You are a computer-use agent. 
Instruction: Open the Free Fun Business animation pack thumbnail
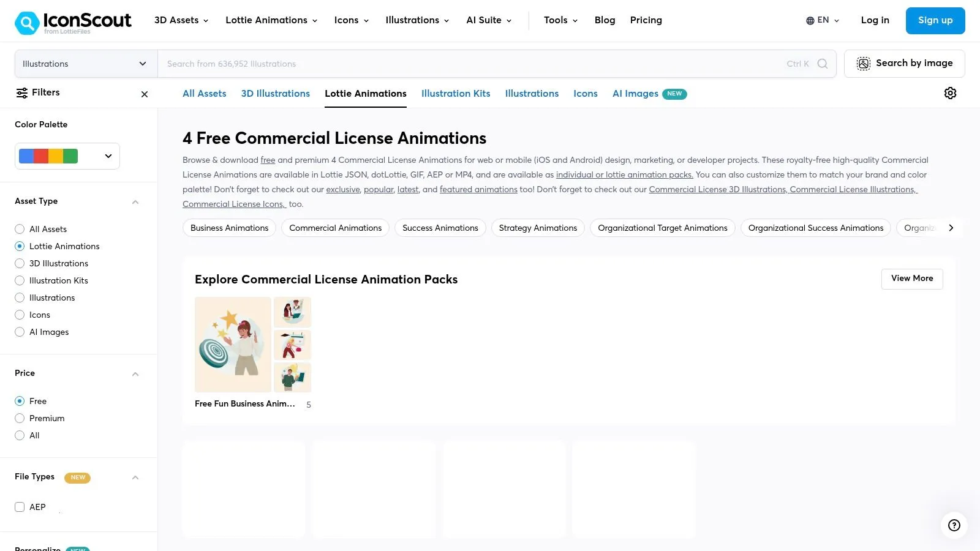point(233,344)
